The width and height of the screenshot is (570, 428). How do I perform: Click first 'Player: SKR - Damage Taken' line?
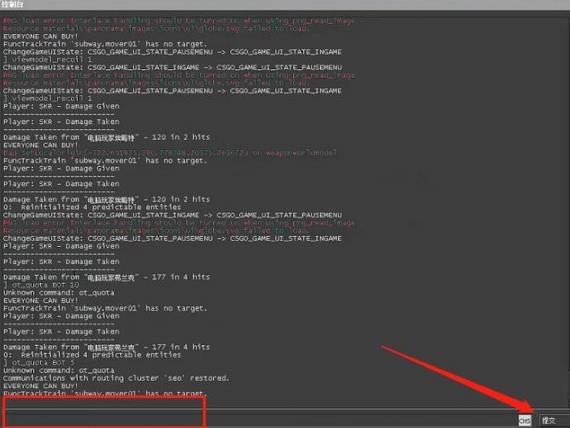(61, 122)
